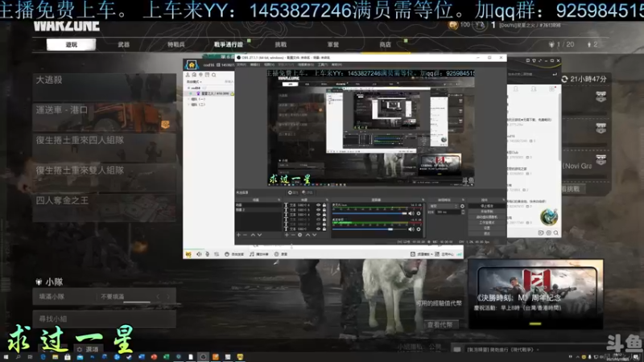644x362 pixels.
Task: Select 大逃殺 game mode
Action: coord(105,87)
